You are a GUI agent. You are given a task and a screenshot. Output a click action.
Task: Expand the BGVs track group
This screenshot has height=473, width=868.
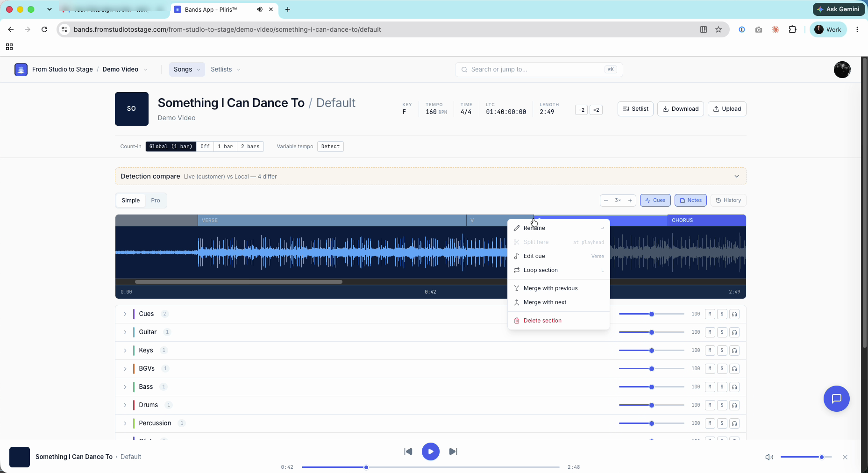point(125,369)
